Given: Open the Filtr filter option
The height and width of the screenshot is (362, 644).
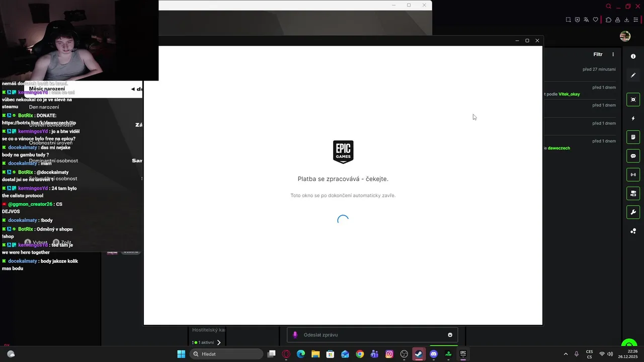Looking at the screenshot, I should click(598, 54).
